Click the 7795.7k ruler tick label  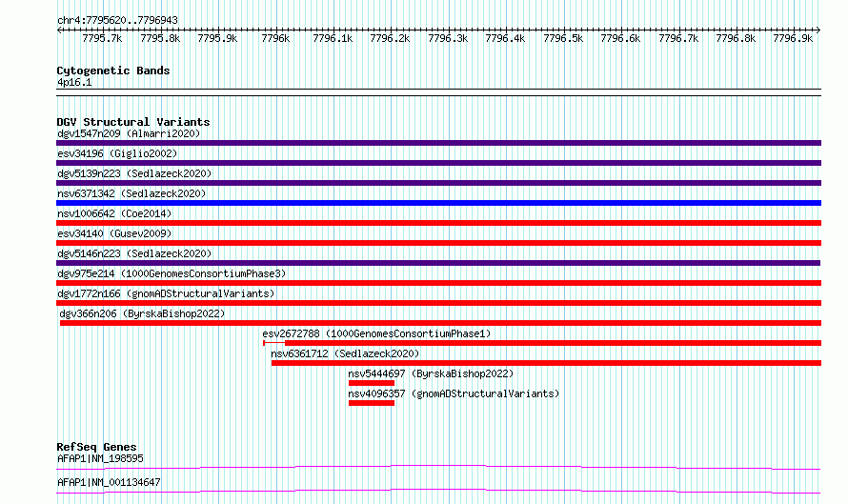(x=102, y=38)
